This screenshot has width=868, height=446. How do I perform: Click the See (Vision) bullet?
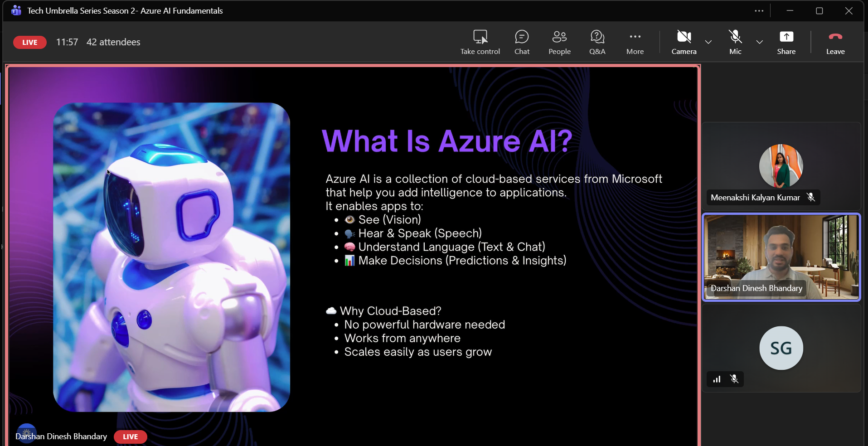(x=383, y=220)
